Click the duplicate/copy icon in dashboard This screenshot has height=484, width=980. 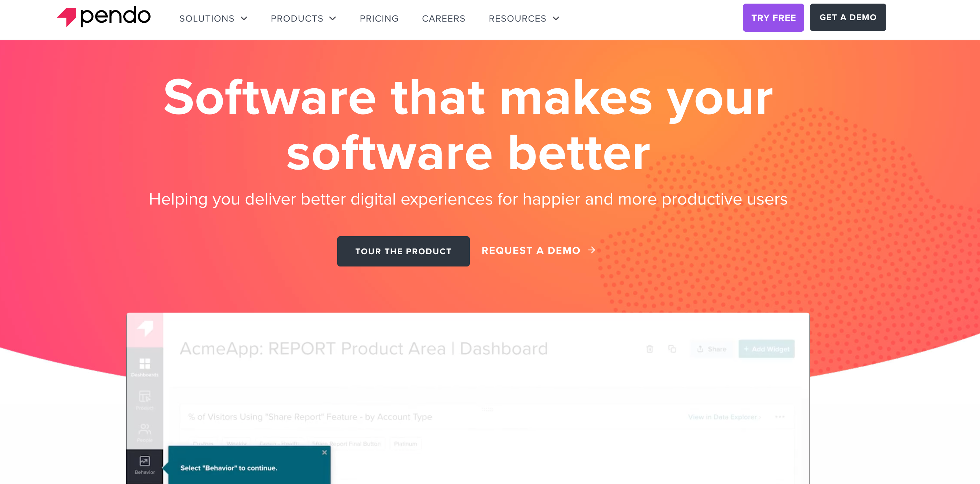click(673, 348)
